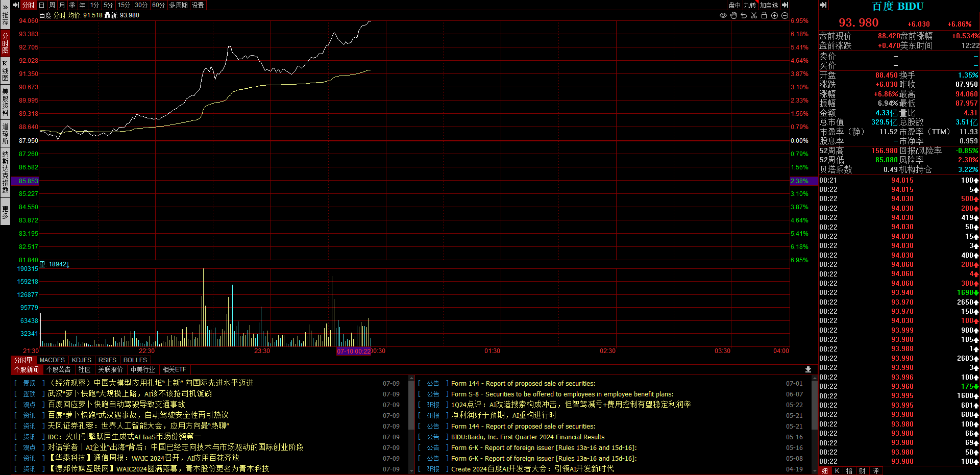
Task: Click the highlighted 85.853 price label
Action: tap(24, 181)
